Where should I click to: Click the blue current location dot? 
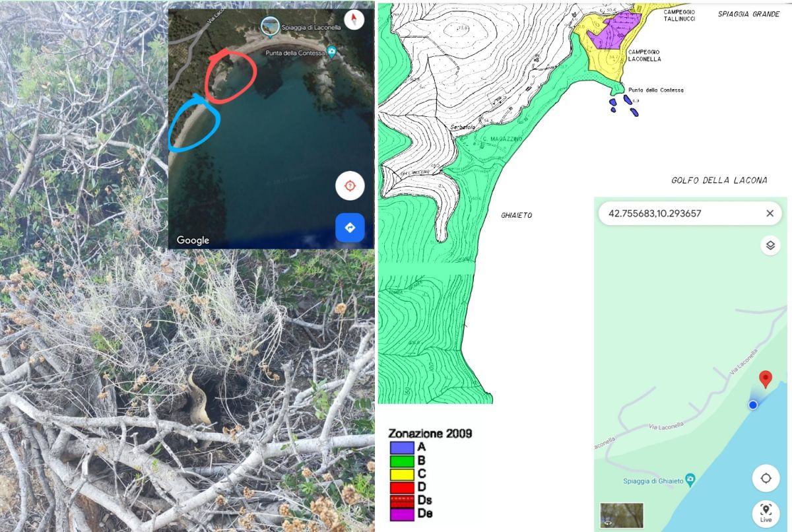point(753,405)
